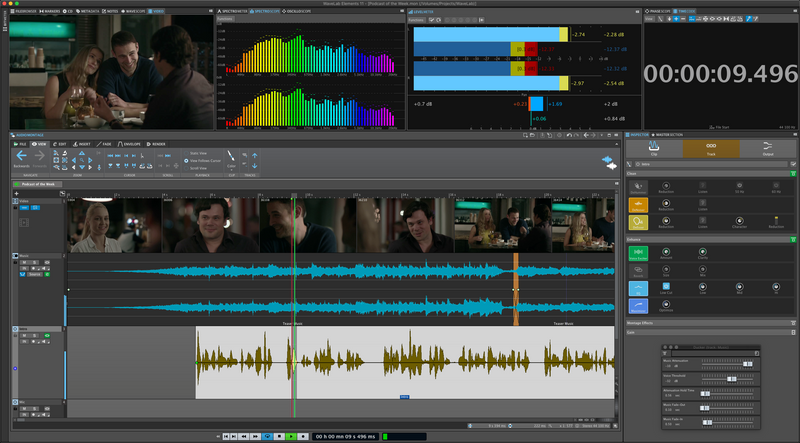Enable the Scroll View radio option
The width and height of the screenshot is (800, 443).
(x=185, y=167)
